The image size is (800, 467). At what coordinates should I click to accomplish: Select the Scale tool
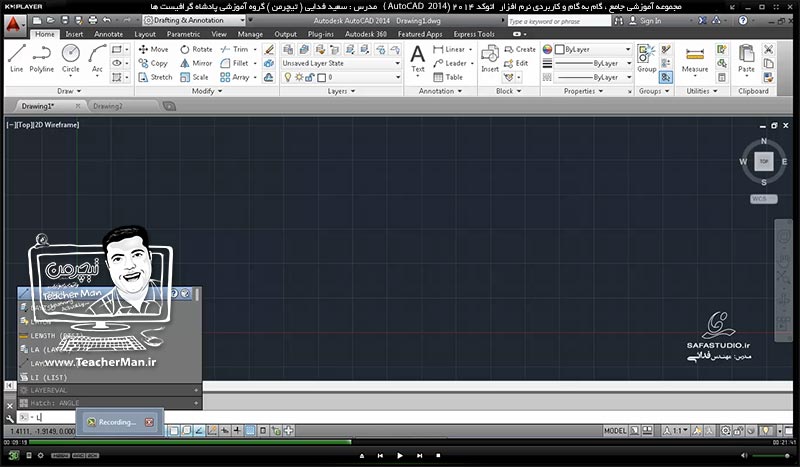pos(194,77)
